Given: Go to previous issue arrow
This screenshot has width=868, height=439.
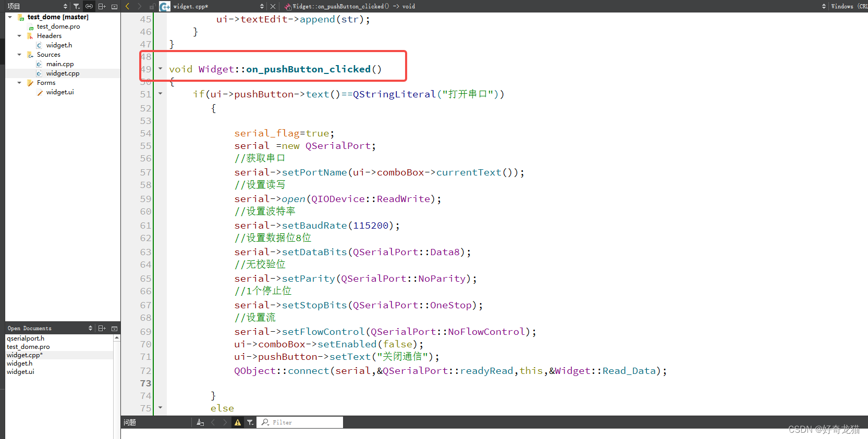Looking at the screenshot, I should (x=213, y=422).
